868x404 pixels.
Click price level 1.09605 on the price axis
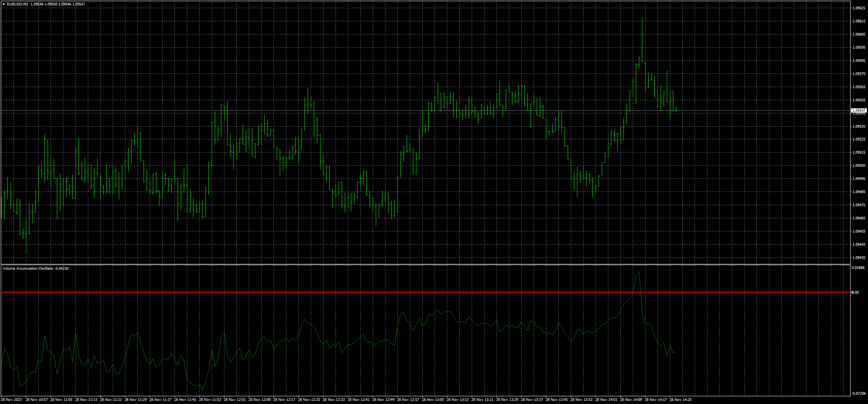pos(859,34)
